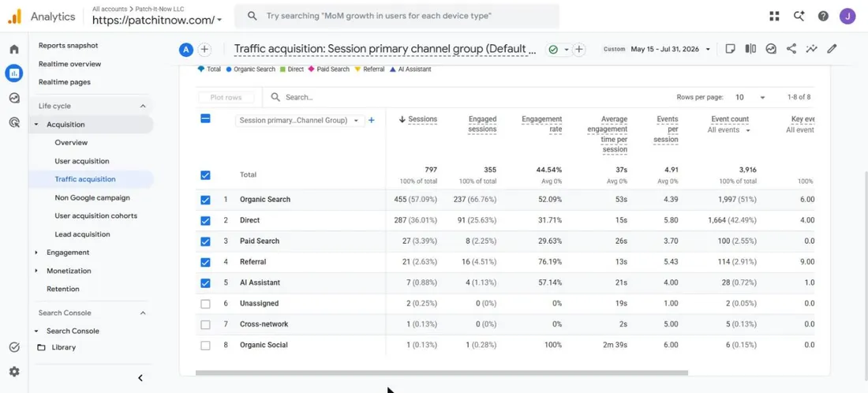Uncheck the Referral row checkbox

pos(205,262)
